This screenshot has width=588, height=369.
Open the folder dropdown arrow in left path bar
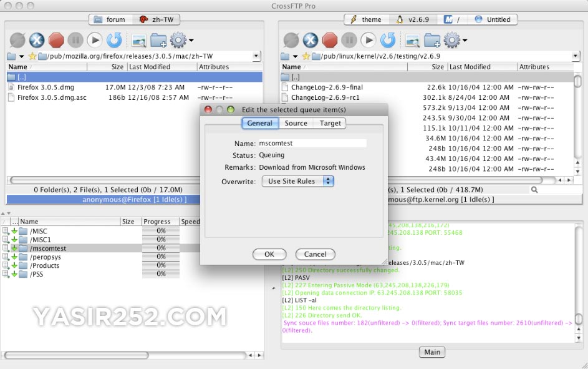coord(21,57)
